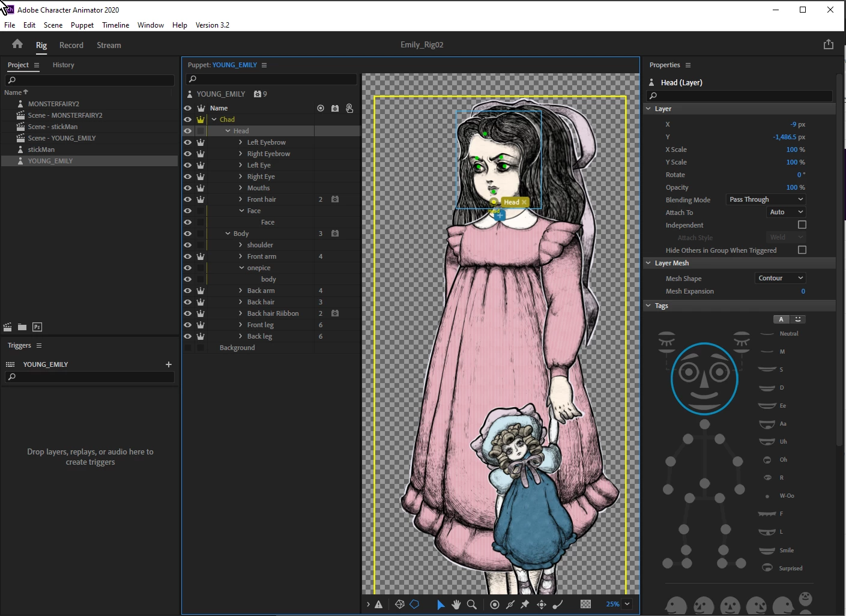
Task: Click new scene icon in Project panel
Action: (x=8, y=327)
